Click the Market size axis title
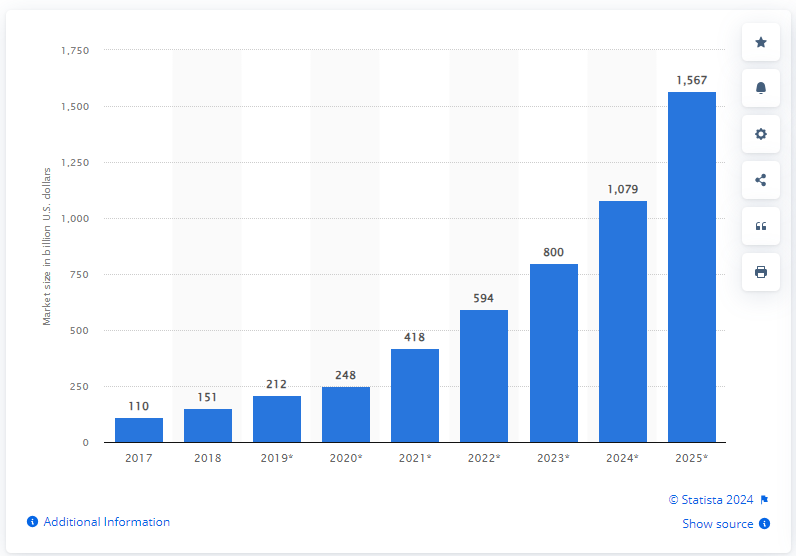Screen dimensions: 796x556 pyautogui.click(x=47, y=247)
